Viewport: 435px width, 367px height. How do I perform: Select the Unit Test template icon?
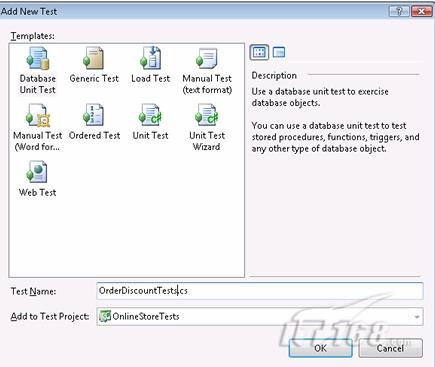(150, 115)
